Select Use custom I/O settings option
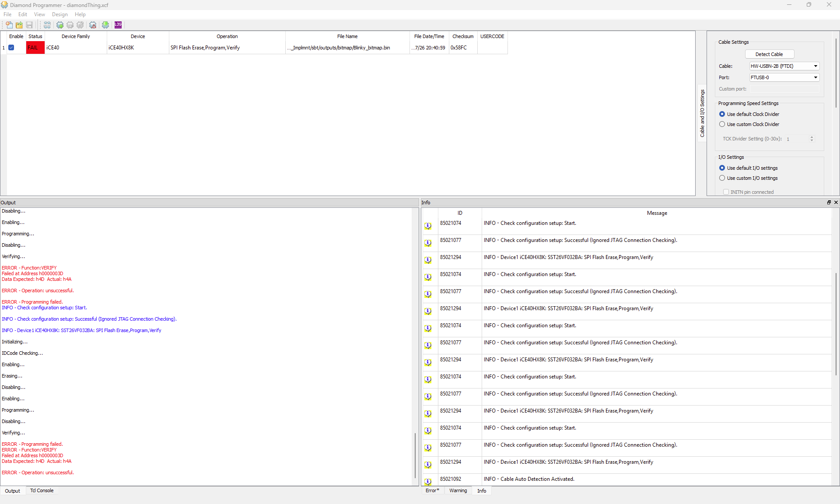The image size is (840, 504). tap(722, 178)
